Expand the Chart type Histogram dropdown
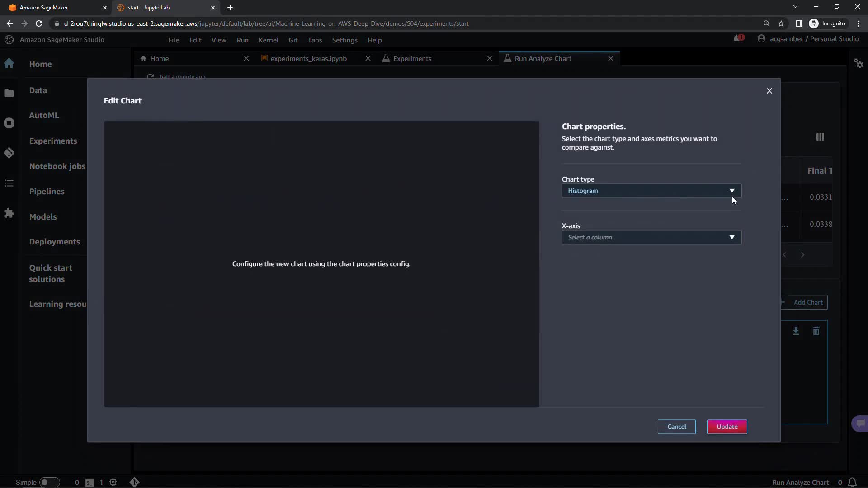This screenshot has height=488, width=868. coord(651,191)
